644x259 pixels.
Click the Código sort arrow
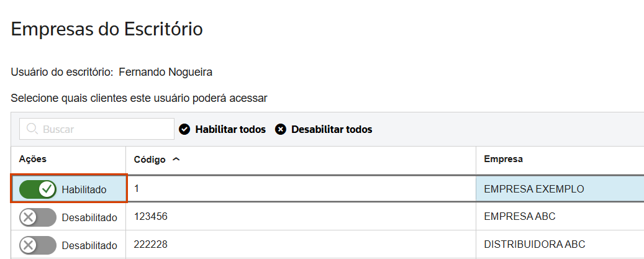(176, 159)
